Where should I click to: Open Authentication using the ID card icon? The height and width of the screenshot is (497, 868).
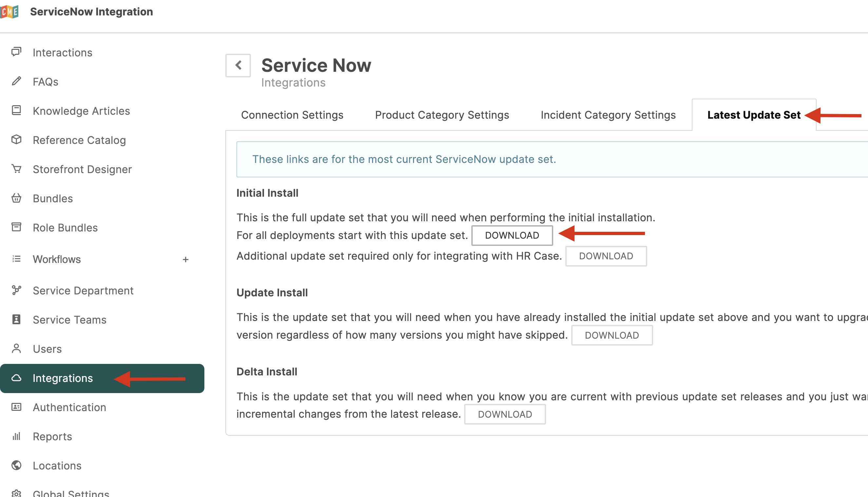point(16,407)
